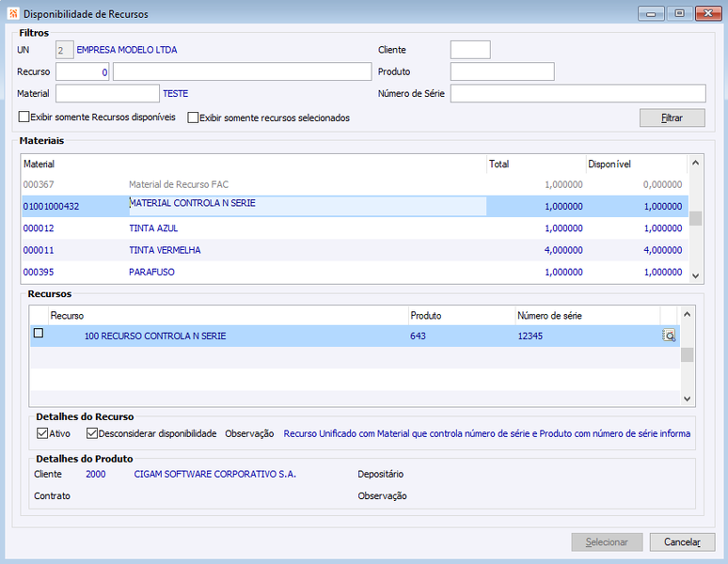The width and height of the screenshot is (728, 564).
Task: Click the Materiais list scroll-up arrow
Action: tap(695, 163)
